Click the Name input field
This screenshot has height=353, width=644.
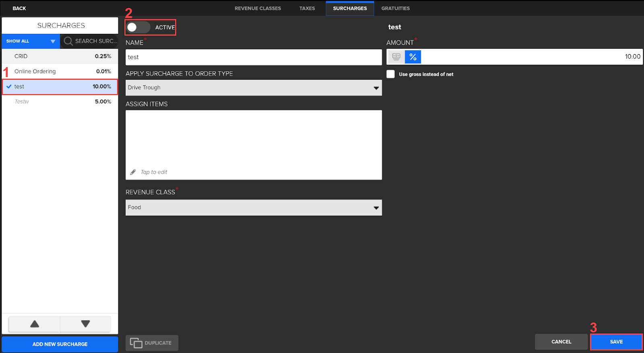coord(254,57)
